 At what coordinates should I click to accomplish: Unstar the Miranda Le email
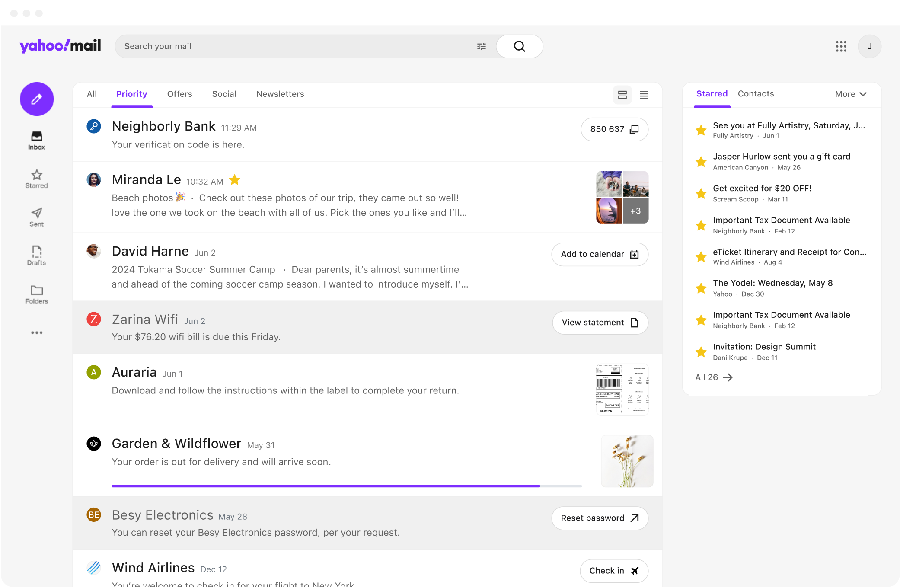coord(235,180)
